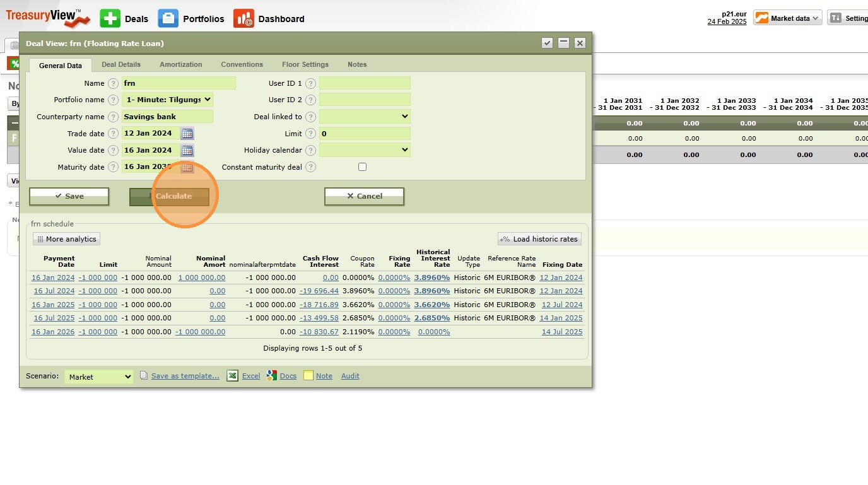Save the deal with the Save button
Viewport: 868px width, 485px height.
click(69, 196)
